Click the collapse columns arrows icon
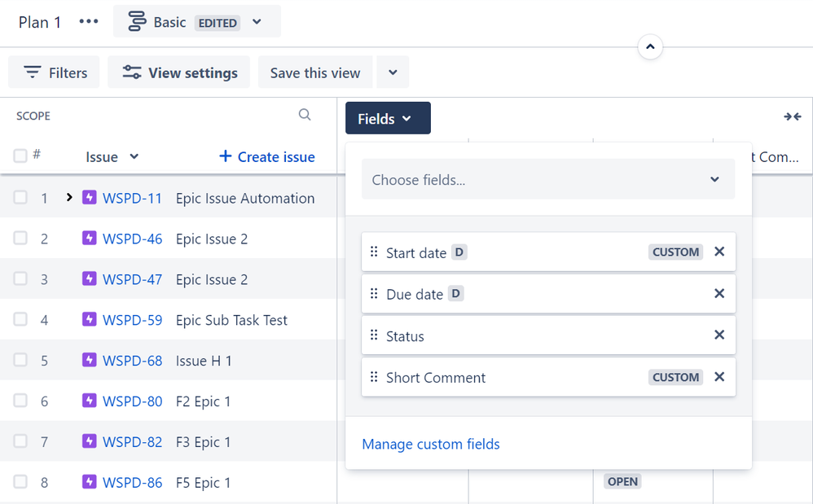The image size is (813, 504). pyautogui.click(x=793, y=116)
